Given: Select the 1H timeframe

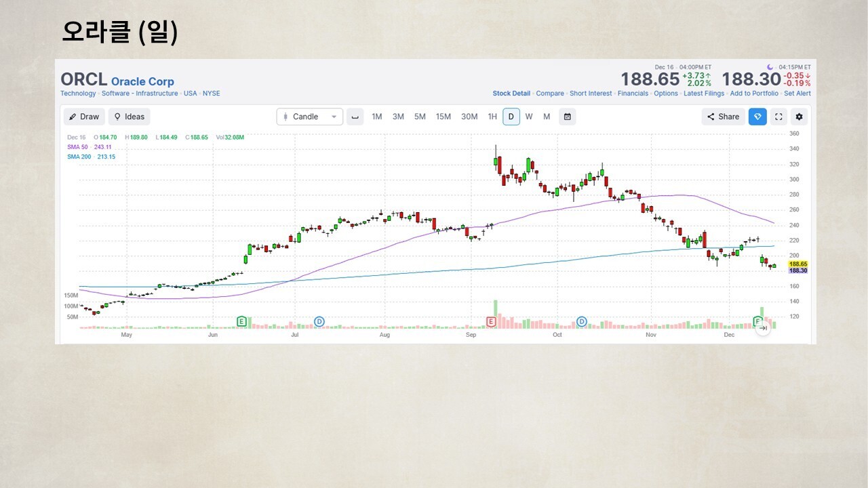Looking at the screenshot, I should 492,117.
